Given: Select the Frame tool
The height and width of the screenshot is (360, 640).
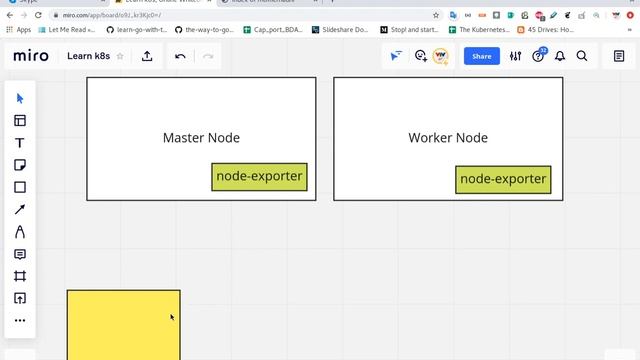Looking at the screenshot, I should (x=20, y=276).
